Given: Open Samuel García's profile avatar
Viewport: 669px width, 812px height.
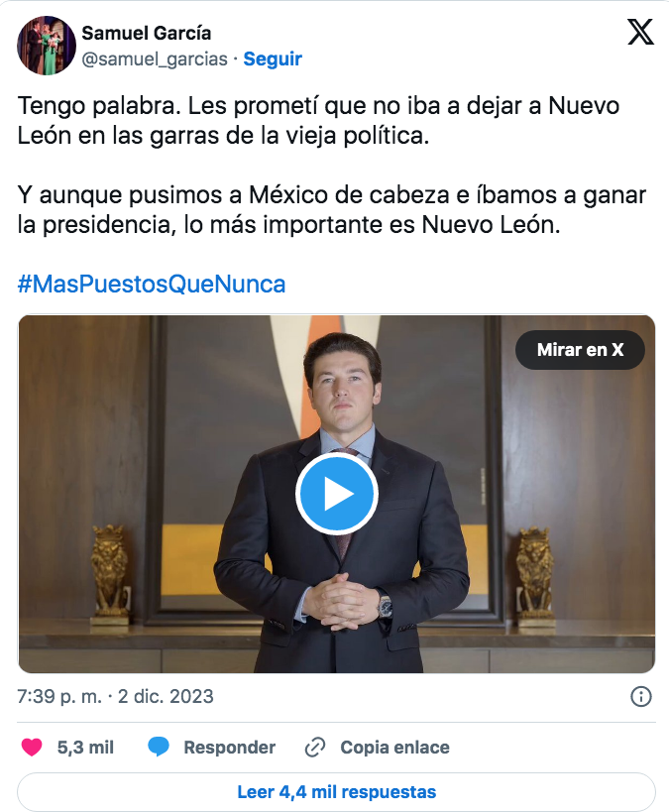Looking at the screenshot, I should pos(47,46).
